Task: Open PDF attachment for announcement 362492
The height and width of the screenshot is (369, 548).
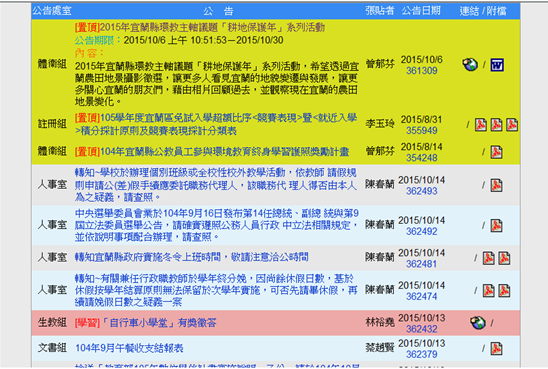Action: 496,226
